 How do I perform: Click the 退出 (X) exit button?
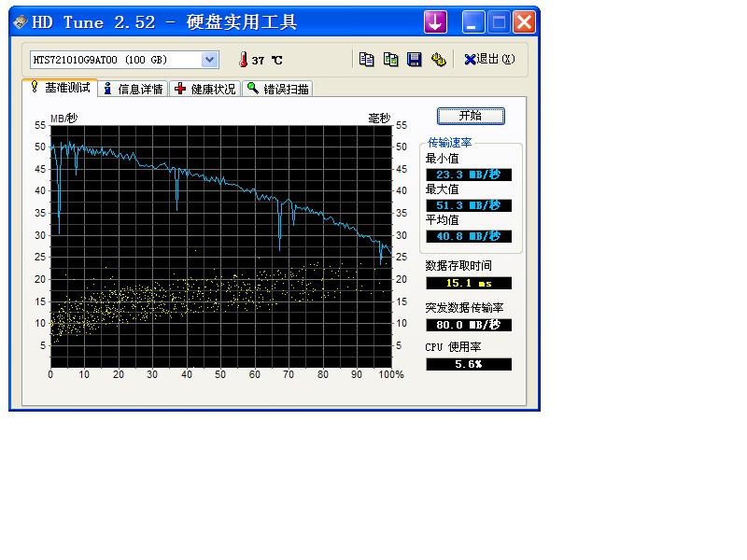click(x=489, y=60)
